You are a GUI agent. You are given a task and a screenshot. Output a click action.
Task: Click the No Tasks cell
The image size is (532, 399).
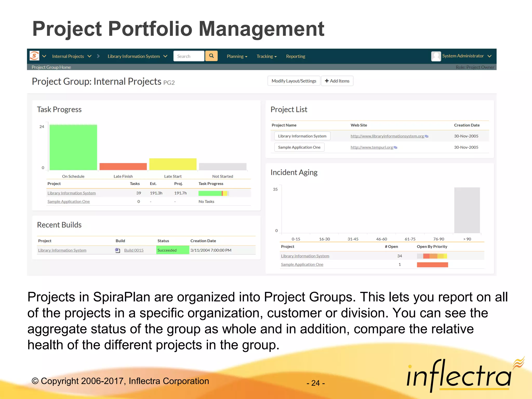pyautogui.click(x=206, y=202)
